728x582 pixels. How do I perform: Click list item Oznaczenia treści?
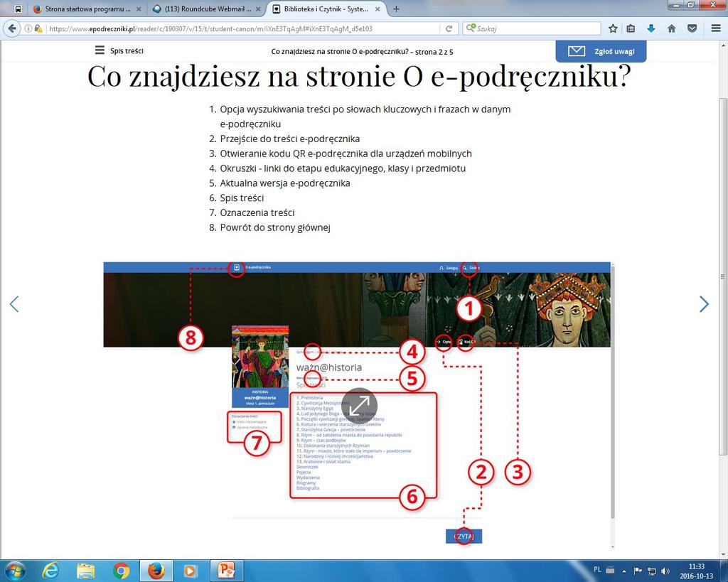257,212
